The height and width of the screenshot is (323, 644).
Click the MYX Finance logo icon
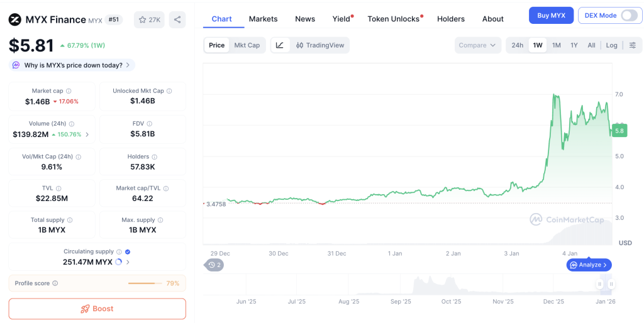click(x=15, y=19)
